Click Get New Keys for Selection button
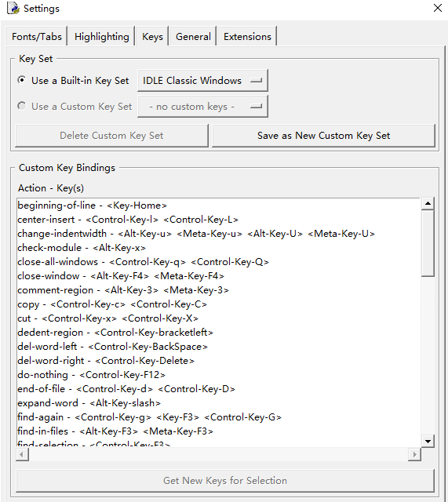The image size is (448, 502). (225, 481)
